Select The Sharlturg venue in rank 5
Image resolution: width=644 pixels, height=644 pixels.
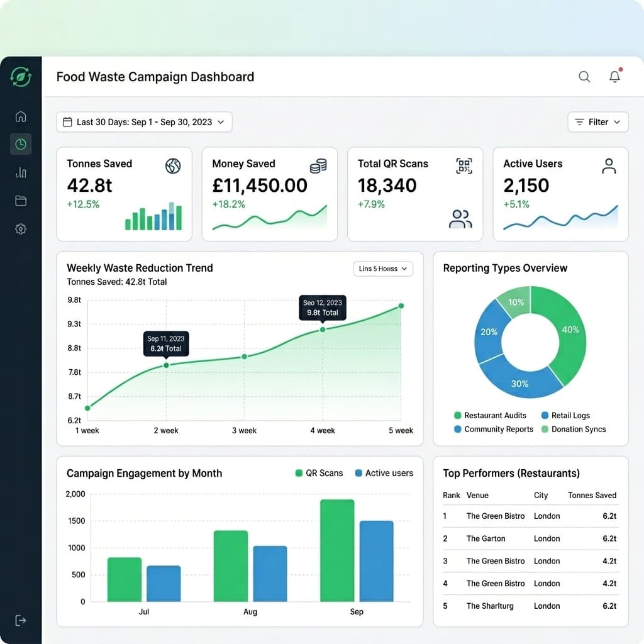tap(490, 606)
